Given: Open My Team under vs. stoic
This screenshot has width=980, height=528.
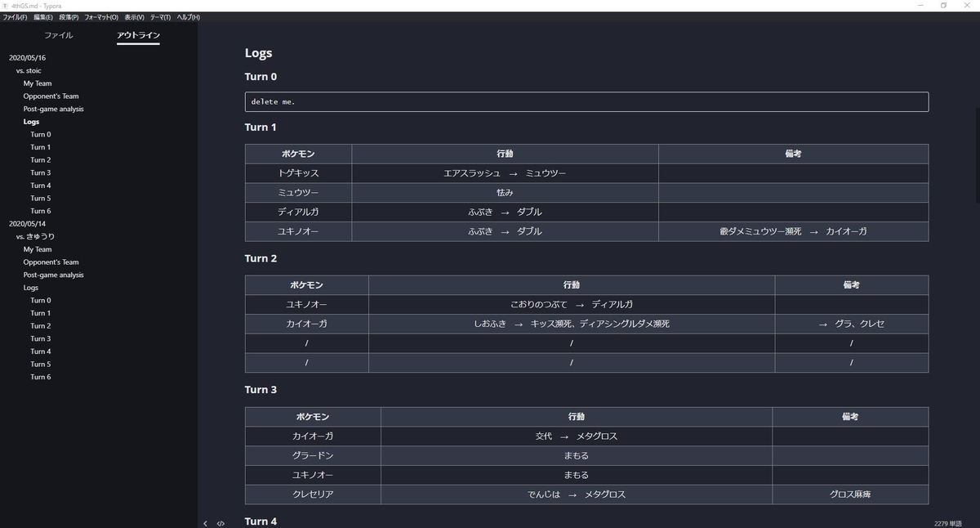Looking at the screenshot, I should pos(38,83).
